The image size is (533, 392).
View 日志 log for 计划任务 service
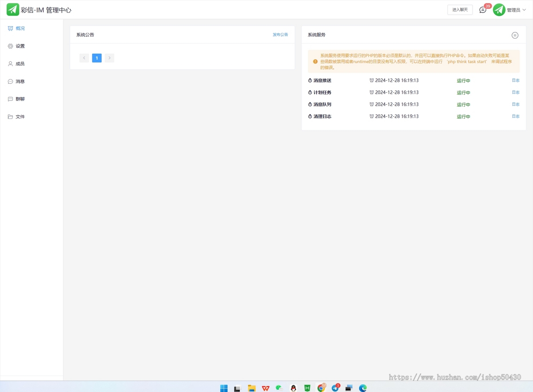point(515,92)
